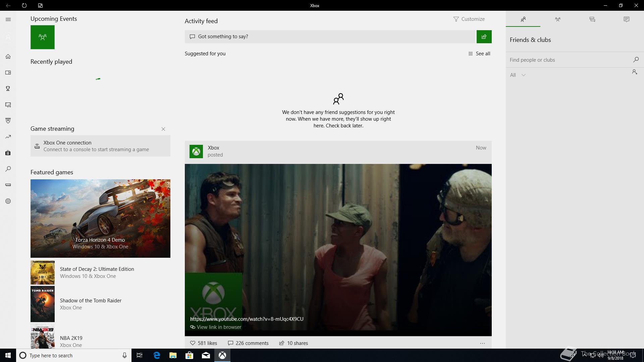Open Customize feed filter
Image resolution: width=644 pixels, height=362 pixels.
click(469, 19)
